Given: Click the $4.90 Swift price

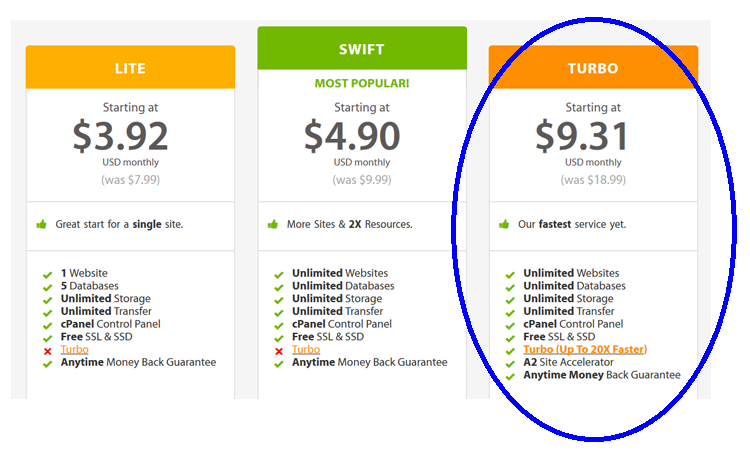Looking at the screenshot, I should [x=352, y=136].
